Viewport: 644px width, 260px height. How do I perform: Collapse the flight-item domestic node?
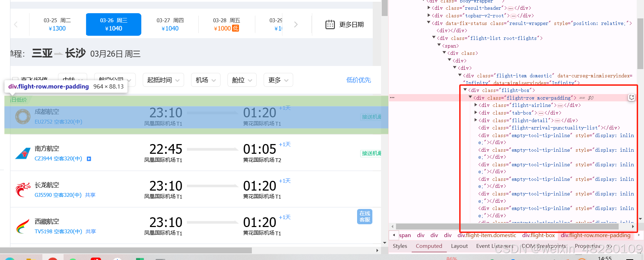coord(460,75)
